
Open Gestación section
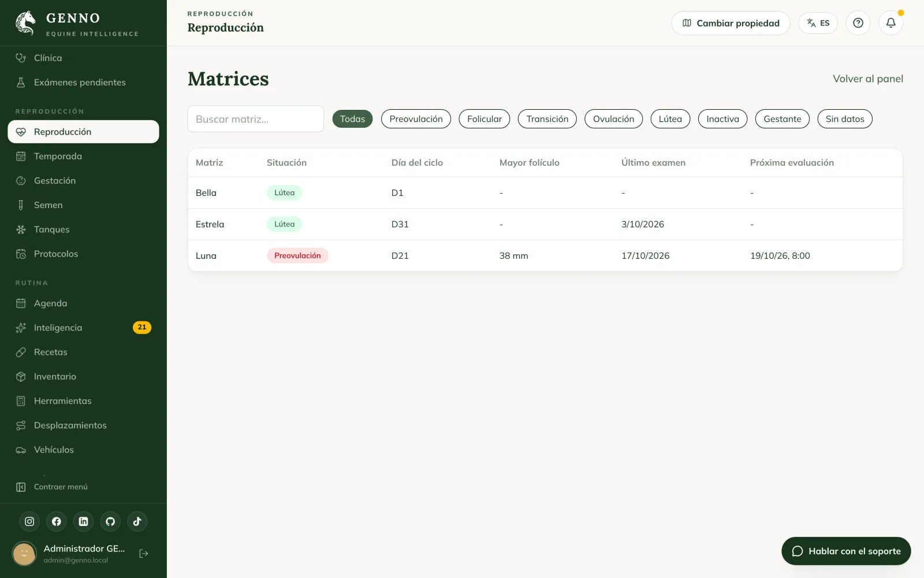(x=83, y=180)
